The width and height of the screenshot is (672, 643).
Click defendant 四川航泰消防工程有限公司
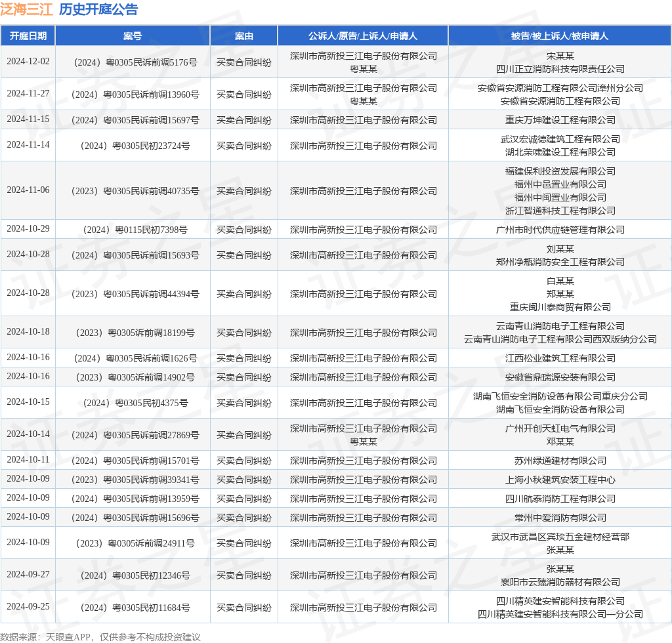(560, 499)
